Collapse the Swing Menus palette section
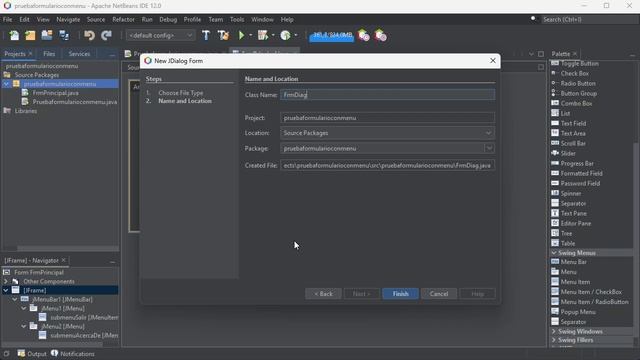The width and height of the screenshot is (640, 360). (554, 253)
